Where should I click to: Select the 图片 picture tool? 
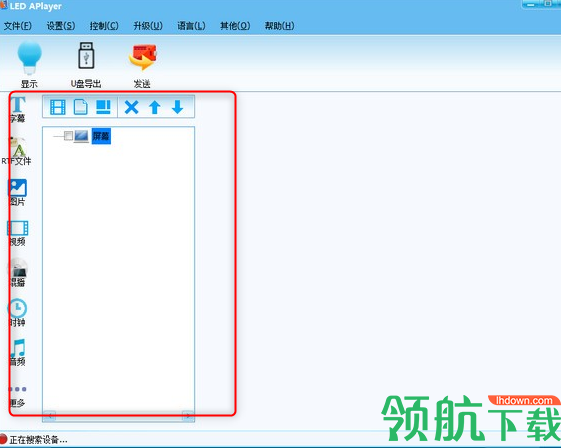coord(18,192)
